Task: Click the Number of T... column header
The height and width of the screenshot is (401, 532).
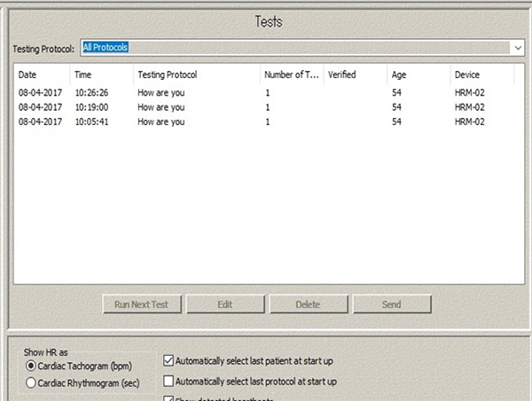Action: pos(290,75)
